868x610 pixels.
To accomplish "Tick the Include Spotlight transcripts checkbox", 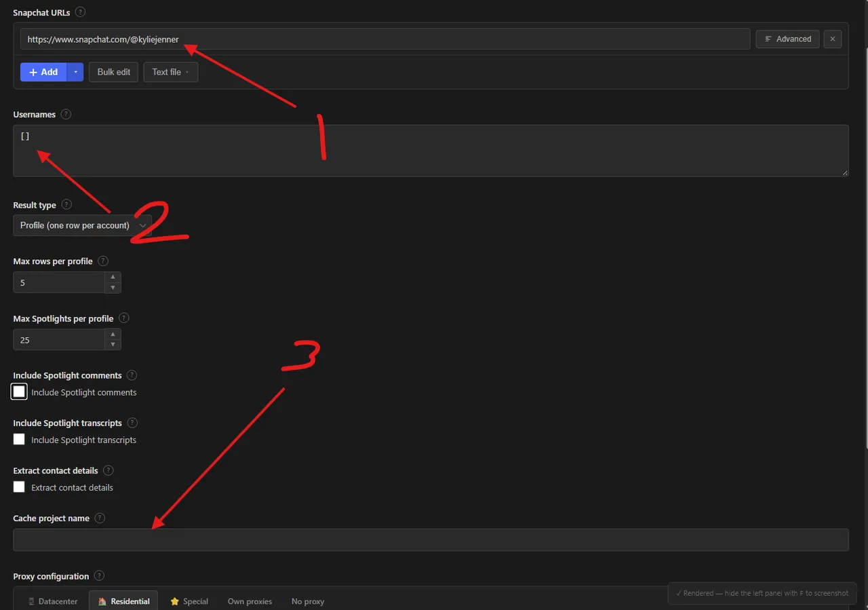I will (19, 440).
